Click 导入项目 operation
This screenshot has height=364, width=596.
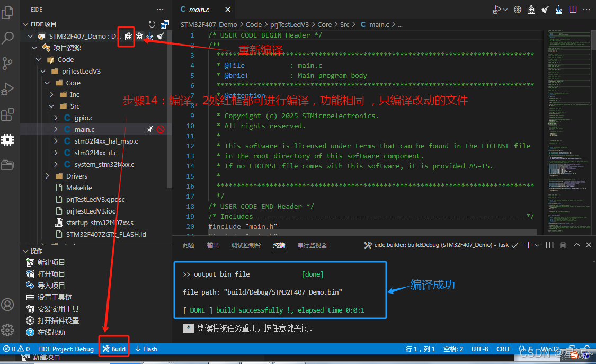click(x=51, y=286)
